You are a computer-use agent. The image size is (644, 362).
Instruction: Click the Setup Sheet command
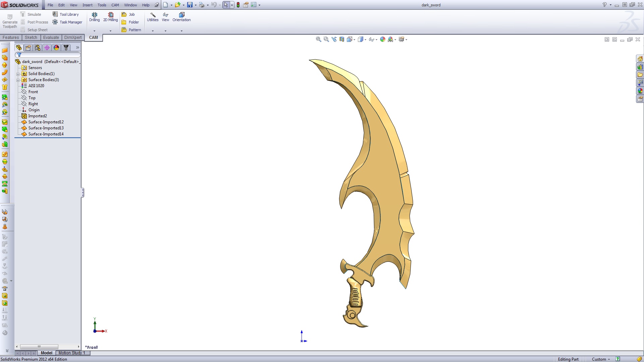click(34, 30)
